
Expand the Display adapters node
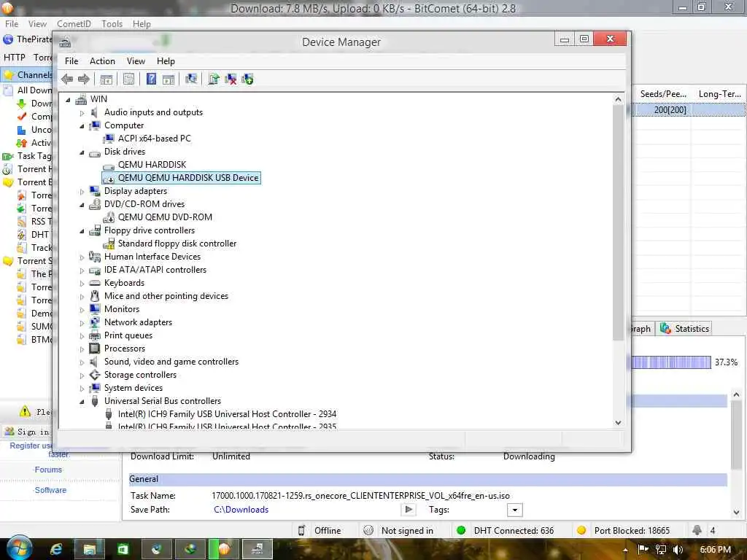[x=82, y=192]
